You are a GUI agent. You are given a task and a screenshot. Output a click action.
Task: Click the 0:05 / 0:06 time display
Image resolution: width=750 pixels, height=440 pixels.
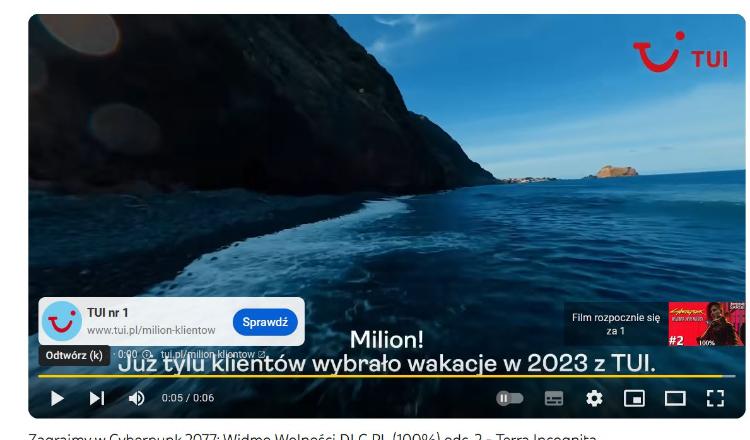[x=188, y=398]
